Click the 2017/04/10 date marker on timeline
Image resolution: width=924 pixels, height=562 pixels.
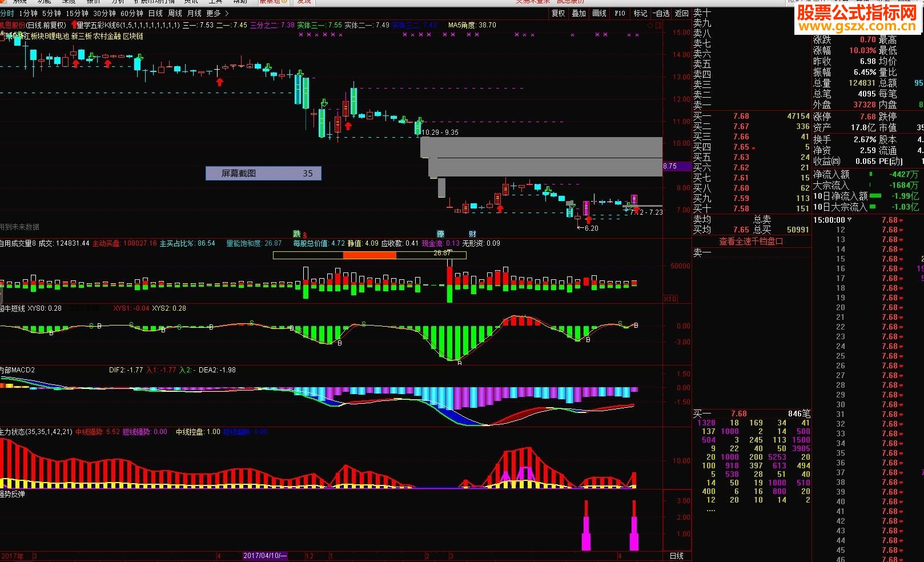(x=266, y=556)
